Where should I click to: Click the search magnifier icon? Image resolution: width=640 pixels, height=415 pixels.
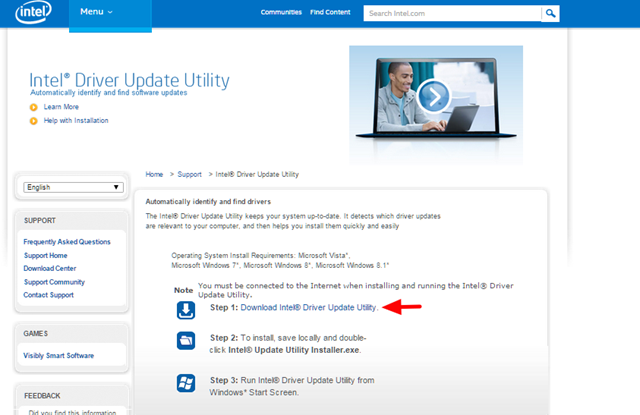[x=550, y=13]
